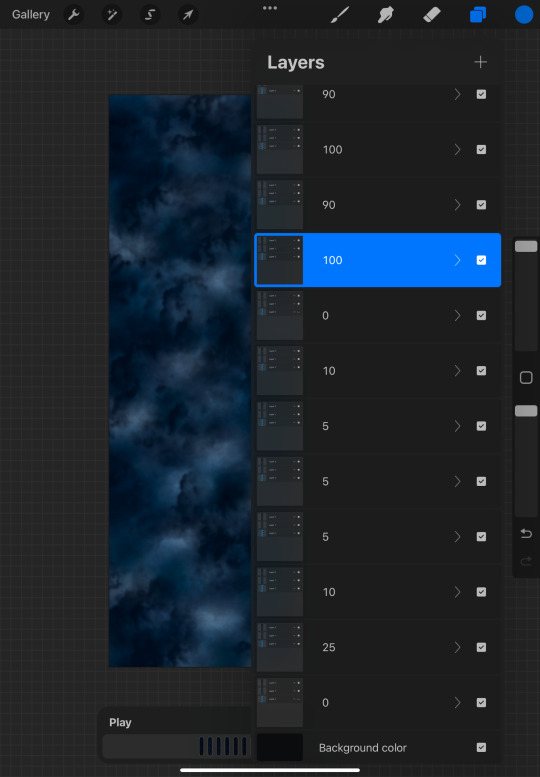The image size is (540, 777).
Task: Close the Layers panel via layers icon
Action: [x=478, y=15]
